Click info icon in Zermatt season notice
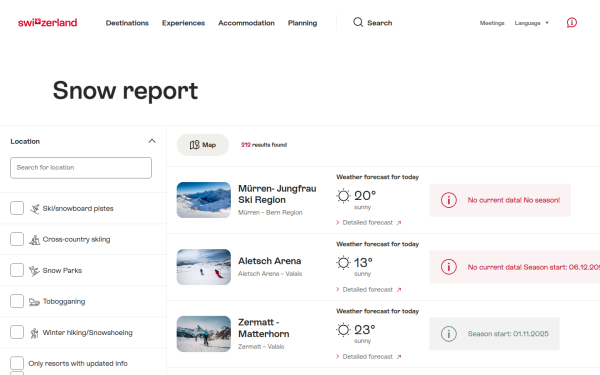The width and height of the screenshot is (600, 375). click(448, 334)
